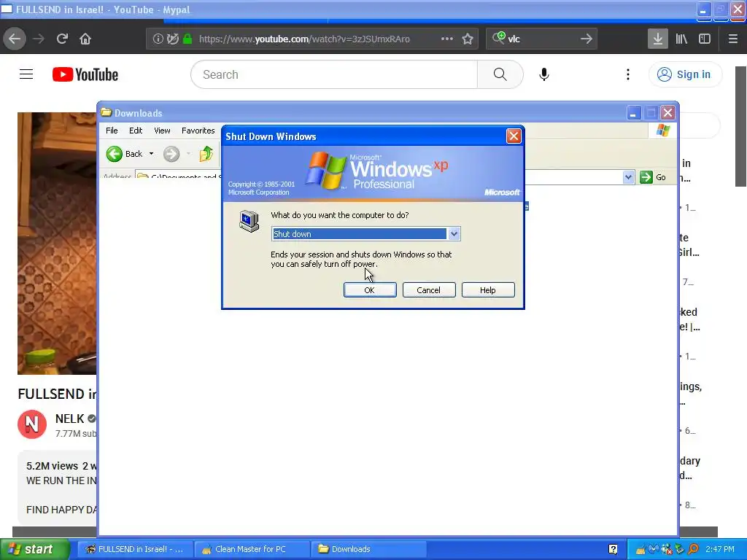Screen dimensions: 747x560
Task: Open the NELK channel name link
Action: 69,419
